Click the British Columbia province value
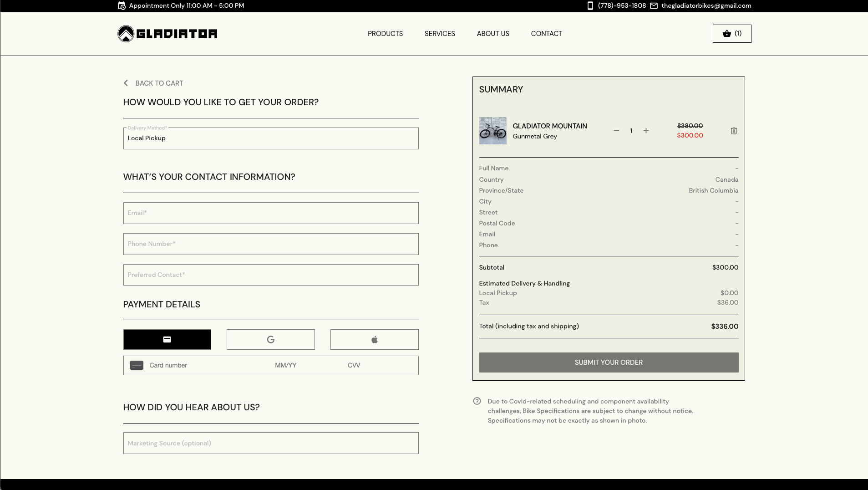868x490 pixels. coord(714,190)
